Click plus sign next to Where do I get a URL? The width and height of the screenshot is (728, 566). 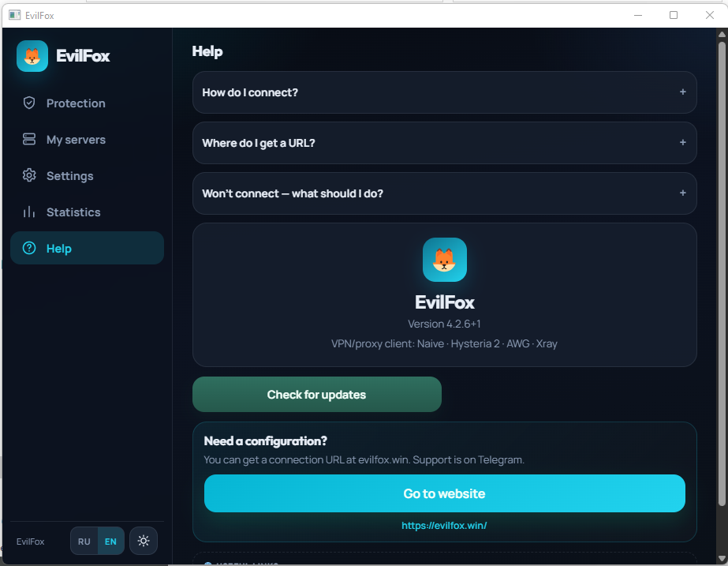(x=682, y=142)
